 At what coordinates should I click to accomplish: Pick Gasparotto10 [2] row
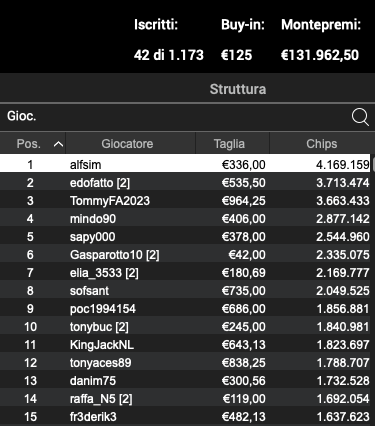pyautogui.click(x=185, y=255)
